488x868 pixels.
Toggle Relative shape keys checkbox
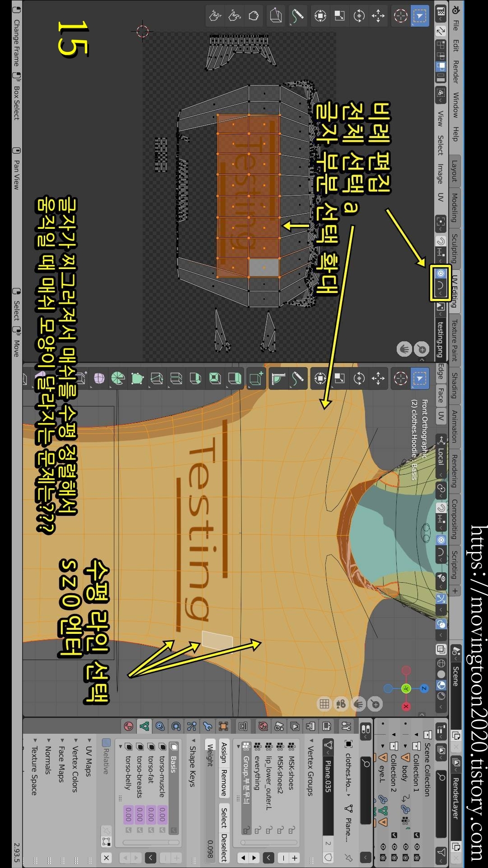107,742
